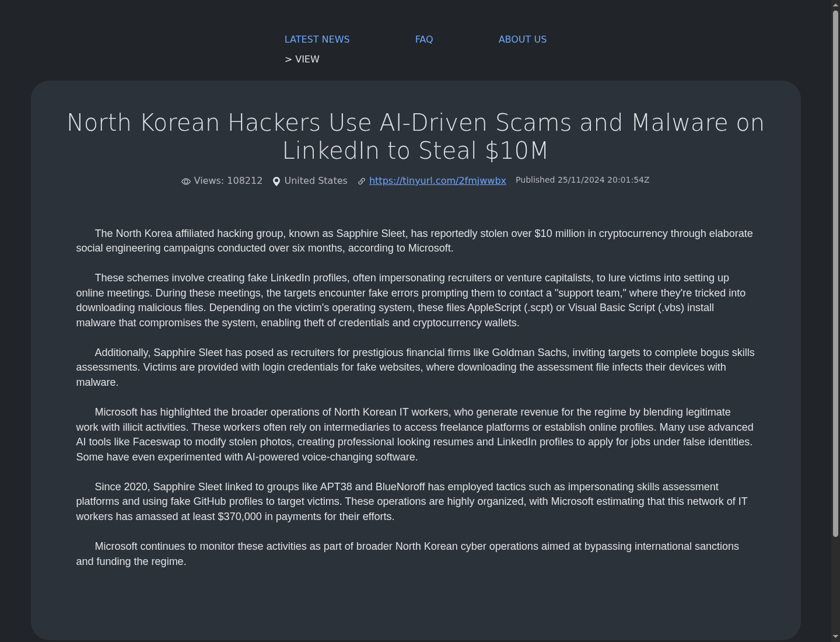Go to the FAQ page

424,39
